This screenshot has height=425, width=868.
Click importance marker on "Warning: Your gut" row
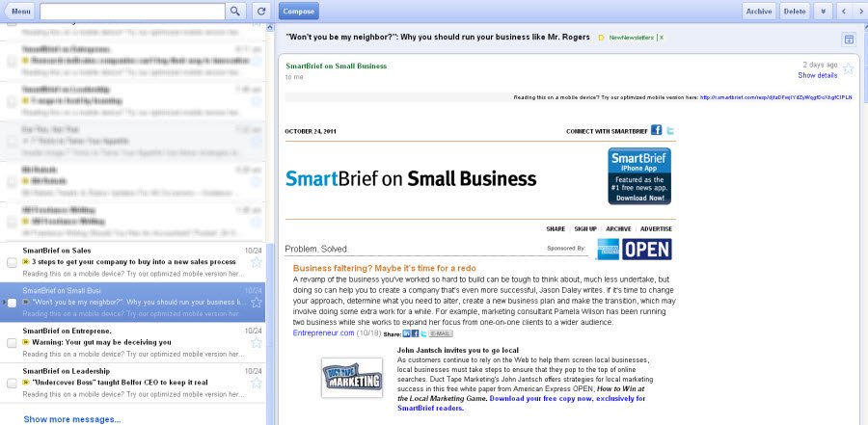pyautogui.click(x=25, y=342)
